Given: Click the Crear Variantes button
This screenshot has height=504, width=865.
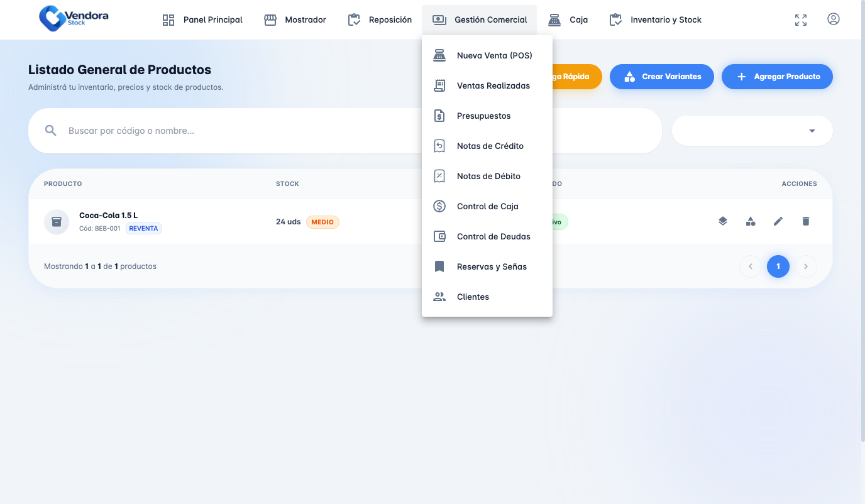Looking at the screenshot, I should click(662, 77).
